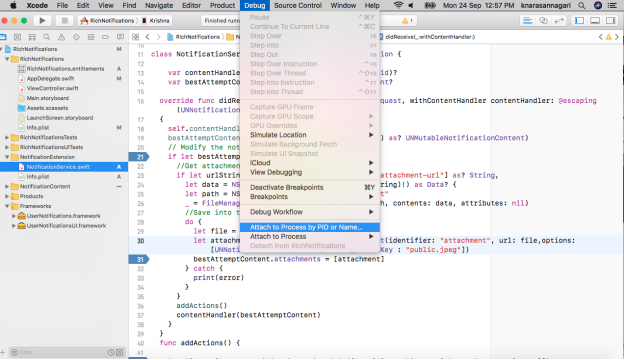Show only recent files filter

coord(111,352)
